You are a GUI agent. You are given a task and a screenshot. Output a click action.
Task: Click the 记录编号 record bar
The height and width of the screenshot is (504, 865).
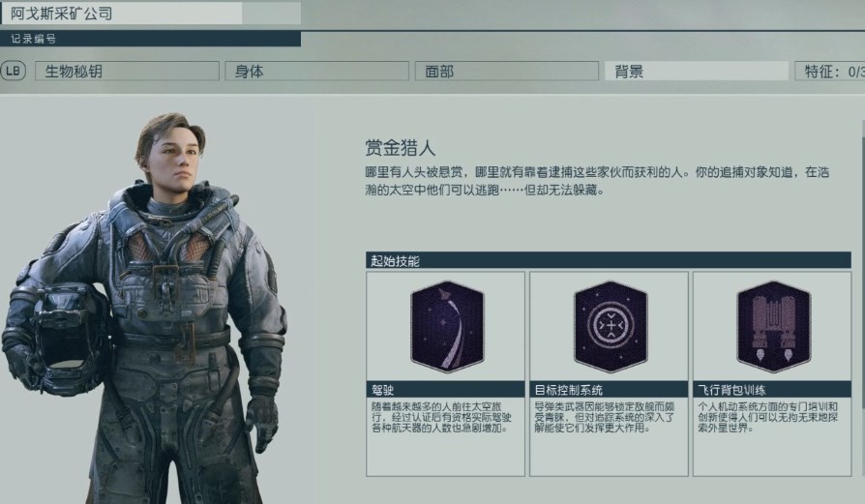pyautogui.click(x=151, y=39)
